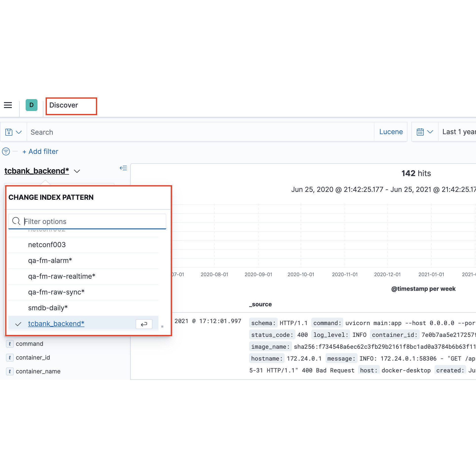The width and height of the screenshot is (476, 476).
Task: Expand the tcbank_backend* index pattern dropdown
Action: 77,171
